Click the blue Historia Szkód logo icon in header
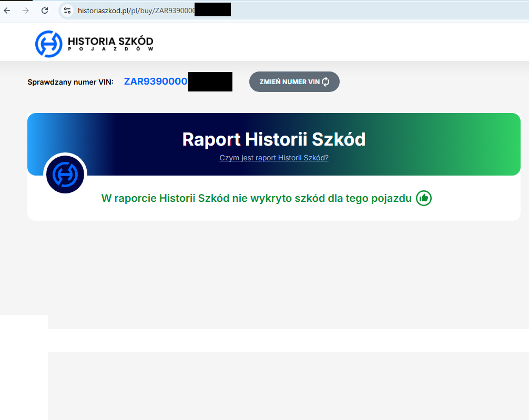Image resolution: width=529 pixels, height=420 pixels. coord(49,44)
